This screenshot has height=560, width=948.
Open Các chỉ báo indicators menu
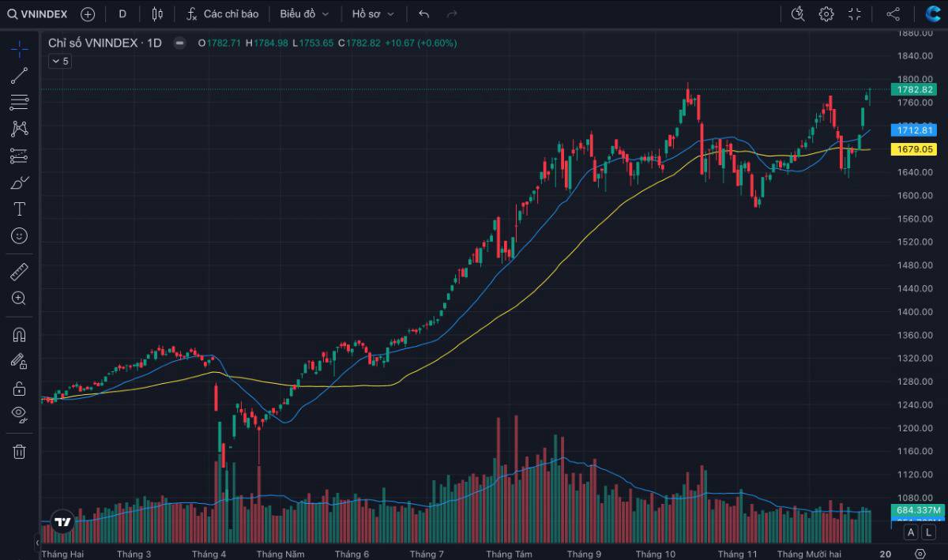(x=223, y=13)
